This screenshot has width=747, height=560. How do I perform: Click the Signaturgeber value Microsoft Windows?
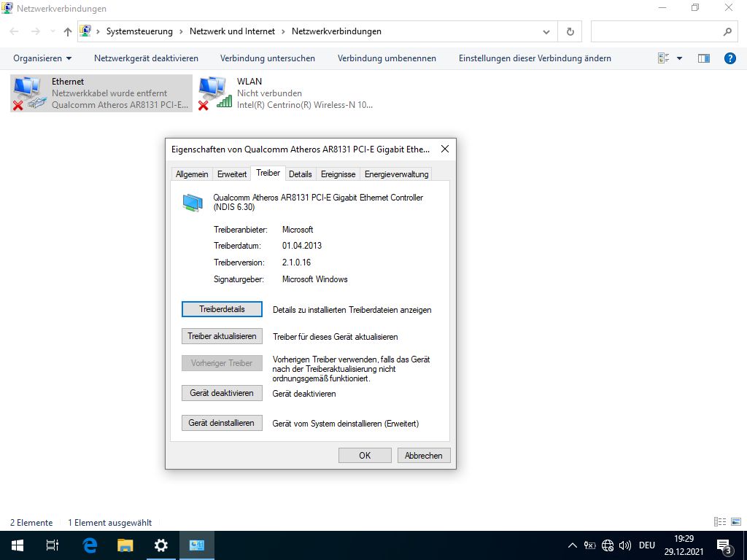pyautogui.click(x=315, y=279)
